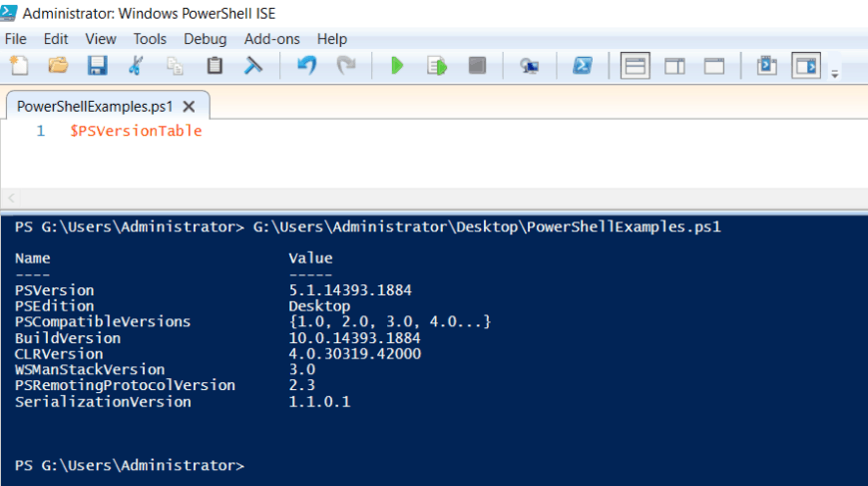Click value 4.0.30319.42000

click(x=355, y=353)
